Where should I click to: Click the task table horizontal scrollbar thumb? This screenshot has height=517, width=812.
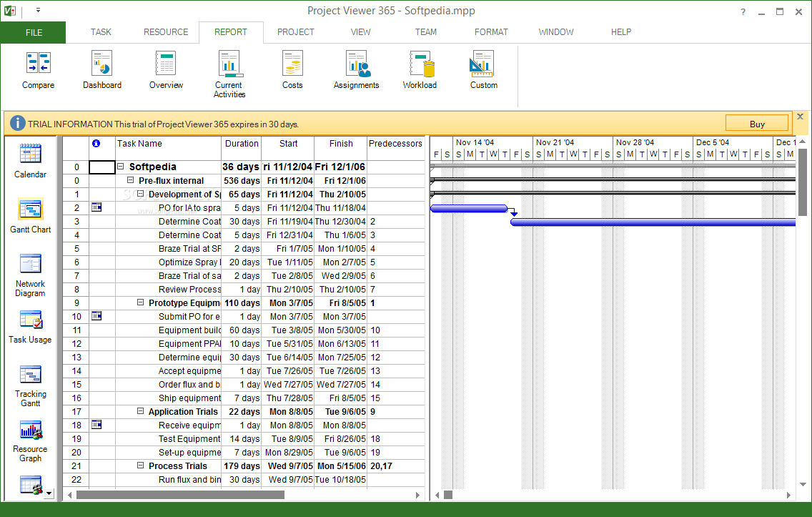[x=180, y=495]
